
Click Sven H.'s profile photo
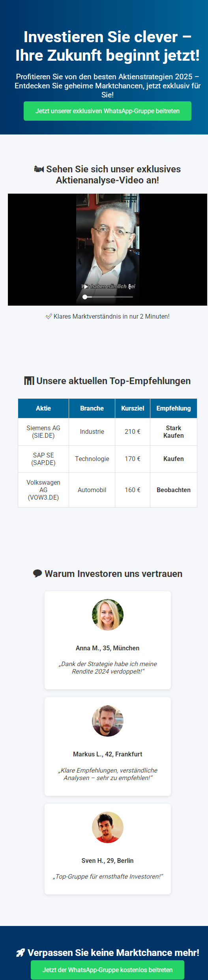[x=108, y=827]
